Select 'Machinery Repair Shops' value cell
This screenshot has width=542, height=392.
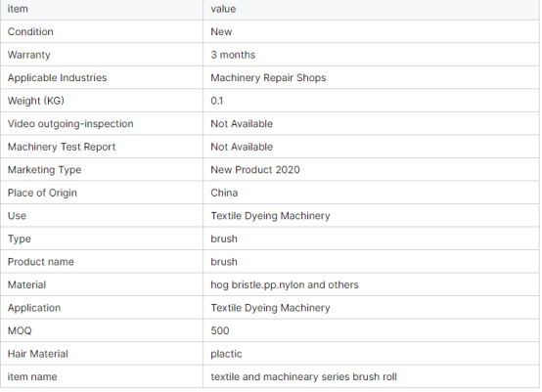coord(268,78)
